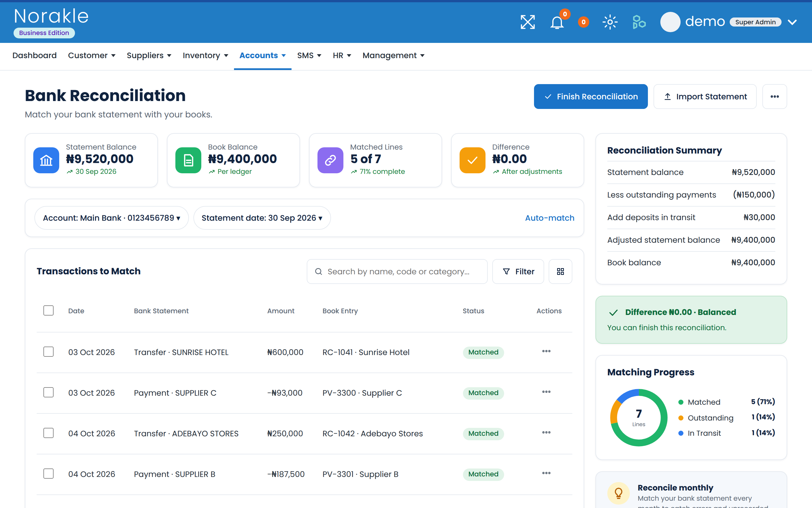Open the more options ellipsis beside Import Statement
Image resolution: width=812 pixels, height=508 pixels.
pos(775,97)
